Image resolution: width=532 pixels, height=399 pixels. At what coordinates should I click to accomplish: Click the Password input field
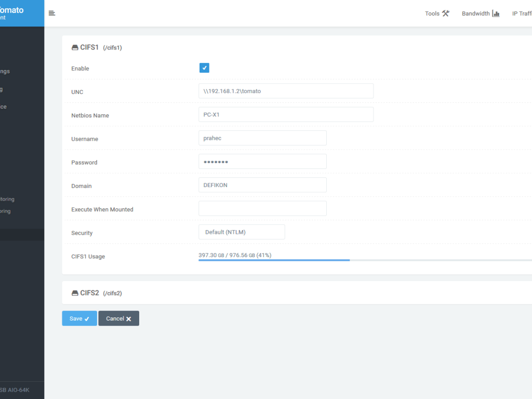[x=262, y=162]
